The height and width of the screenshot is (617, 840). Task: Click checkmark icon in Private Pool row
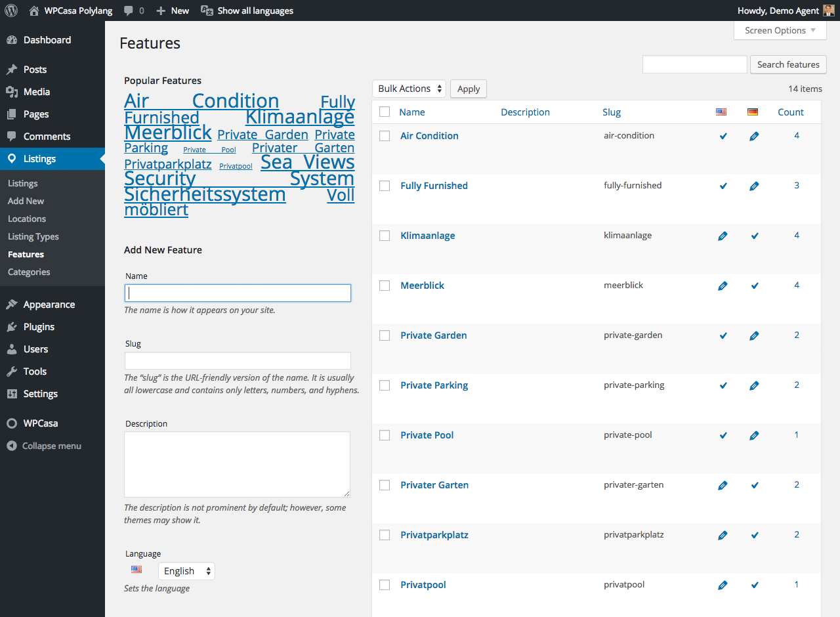point(723,435)
